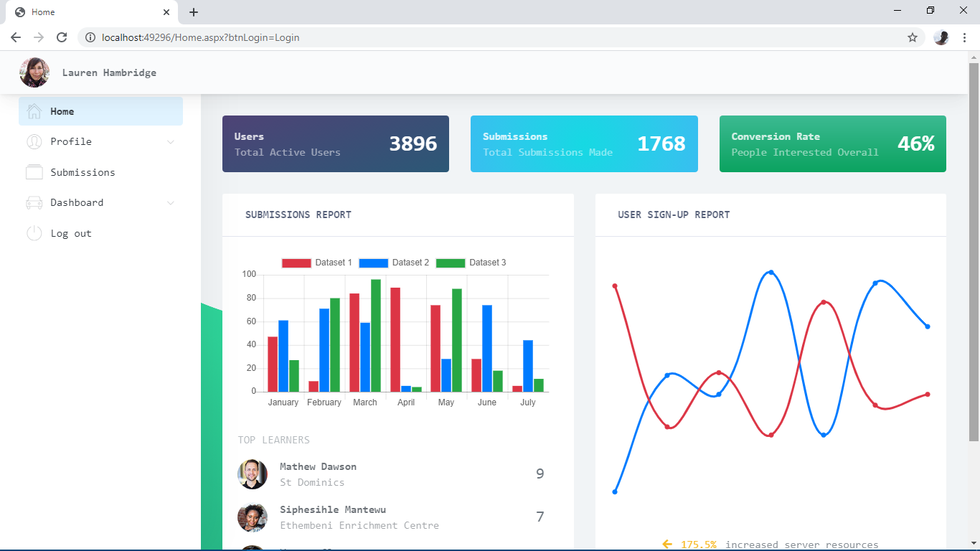980x551 pixels.
Task: Click the browser back arrow
Action: (16, 37)
